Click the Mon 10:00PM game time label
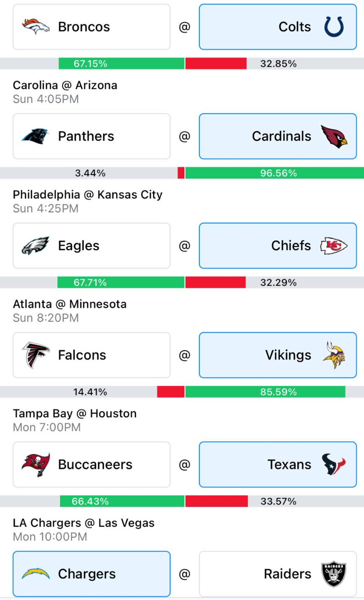 click(x=50, y=537)
